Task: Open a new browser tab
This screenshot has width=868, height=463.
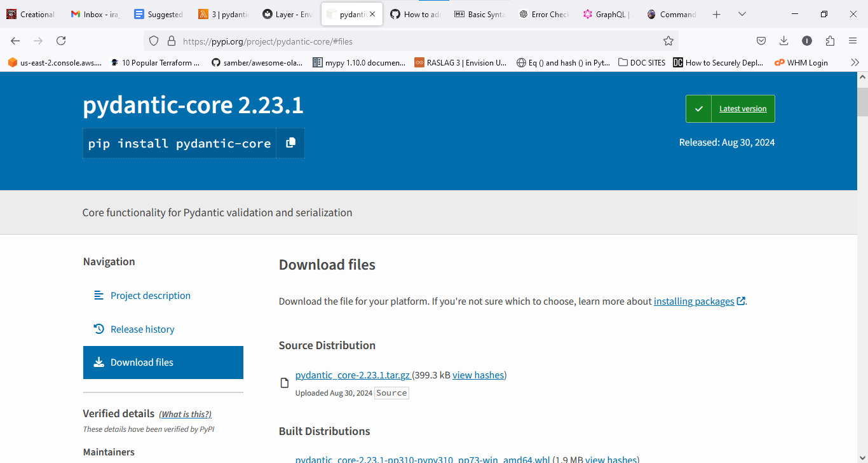Action: (x=716, y=14)
